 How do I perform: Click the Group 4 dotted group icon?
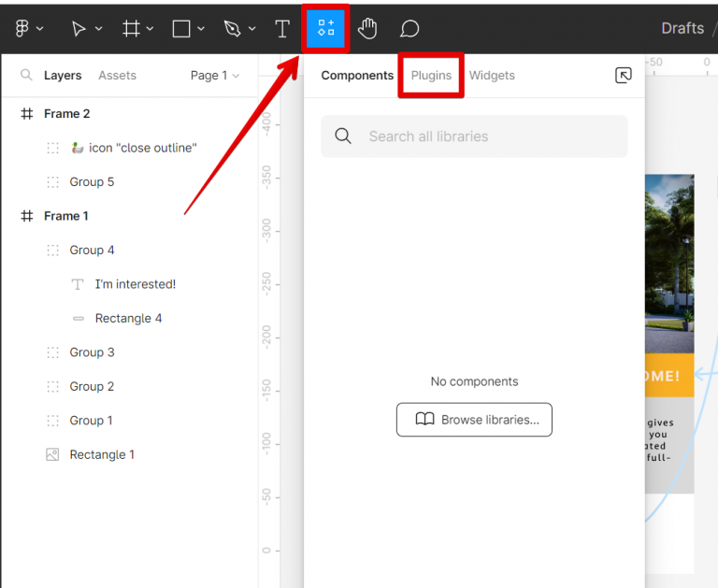(x=53, y=250)
